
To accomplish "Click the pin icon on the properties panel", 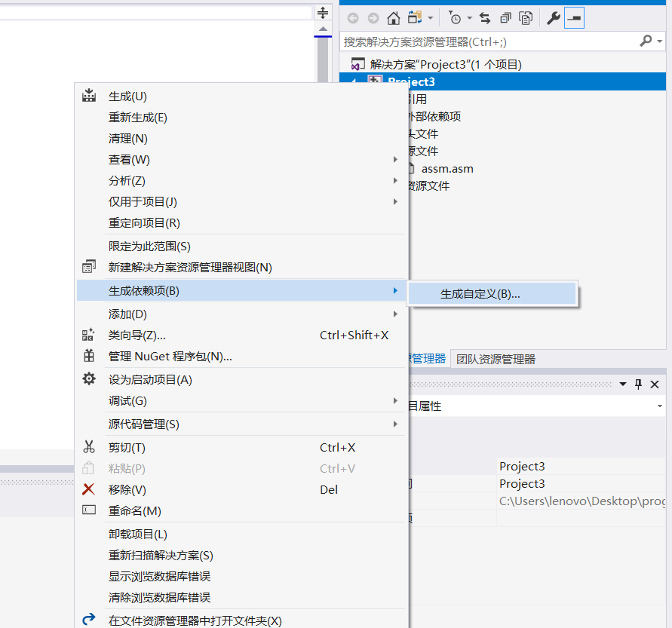I will pos(638,384).
